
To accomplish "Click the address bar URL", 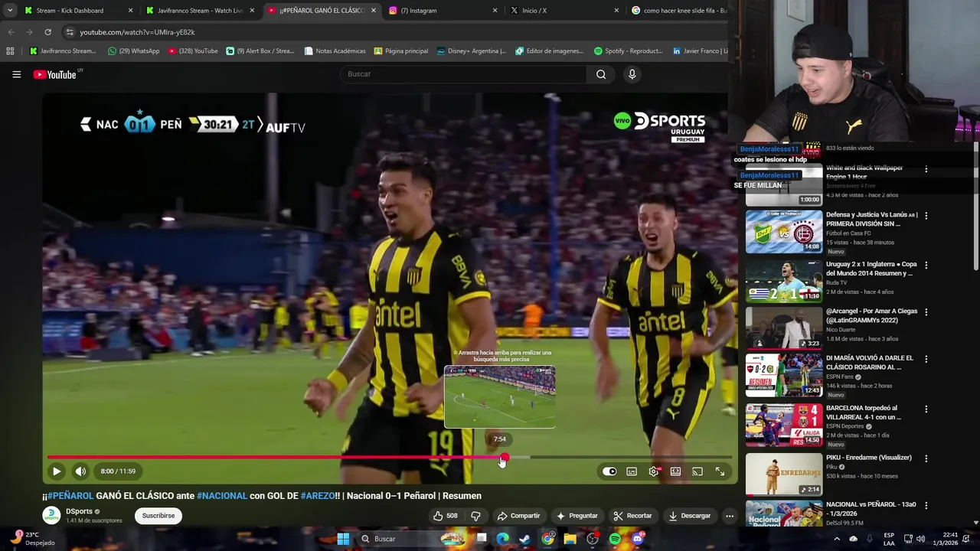I will pos(137,32).
